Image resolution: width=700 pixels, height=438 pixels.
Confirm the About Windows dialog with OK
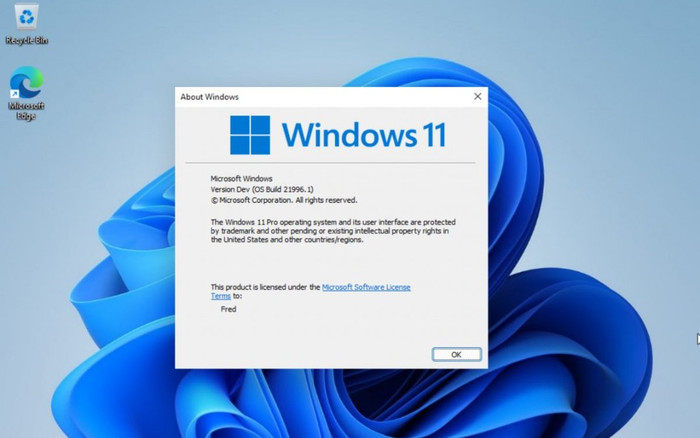coord(456,355)
